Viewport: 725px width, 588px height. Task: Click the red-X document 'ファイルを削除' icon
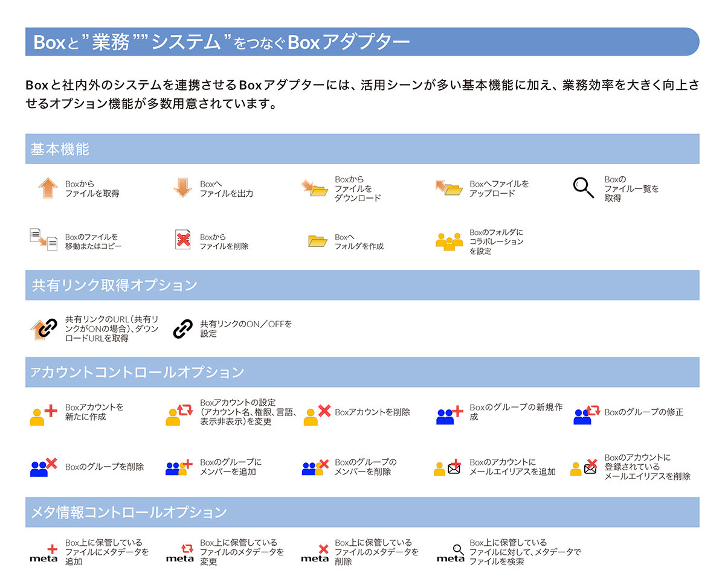click(x=182, y=240)
